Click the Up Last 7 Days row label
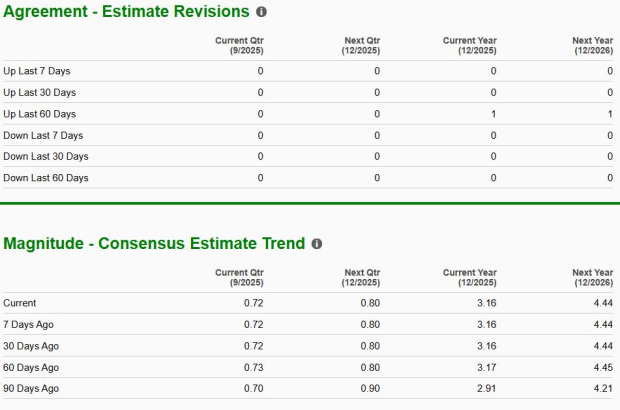 (37, 71)
